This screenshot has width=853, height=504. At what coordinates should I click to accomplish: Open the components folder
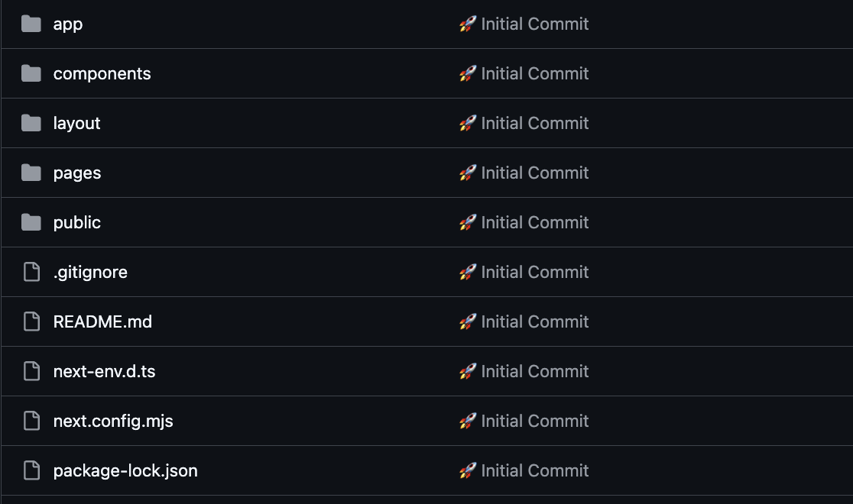pos(102,73)
